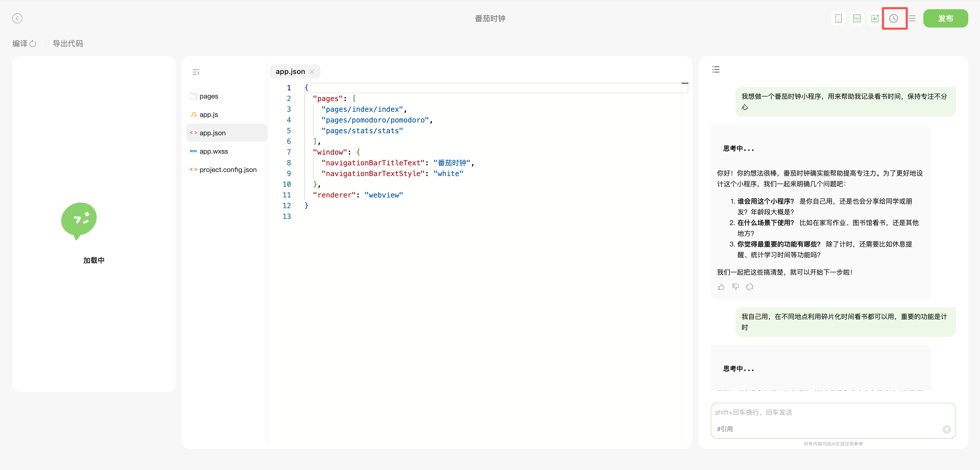This screenshot has height=470, width=980.
Task: Open project.config.json file
Action: pyautogui.click(x=228, y=170)
